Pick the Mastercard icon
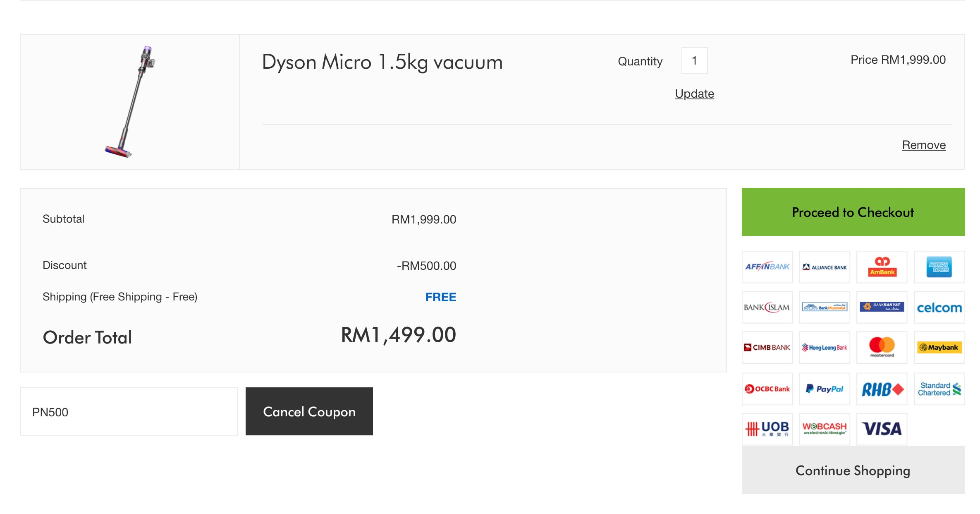980x514 pixels. click(882, 347)
